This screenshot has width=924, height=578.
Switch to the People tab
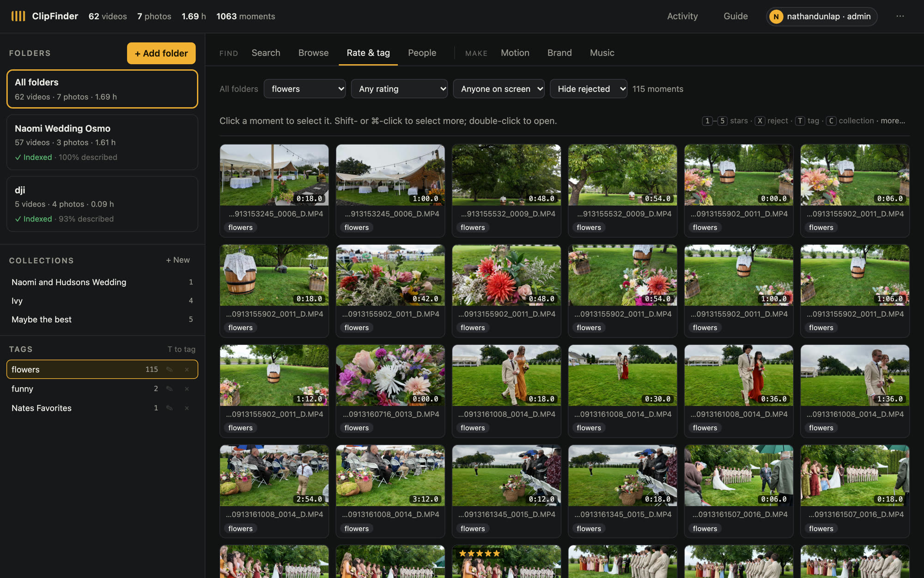[422, 53]
